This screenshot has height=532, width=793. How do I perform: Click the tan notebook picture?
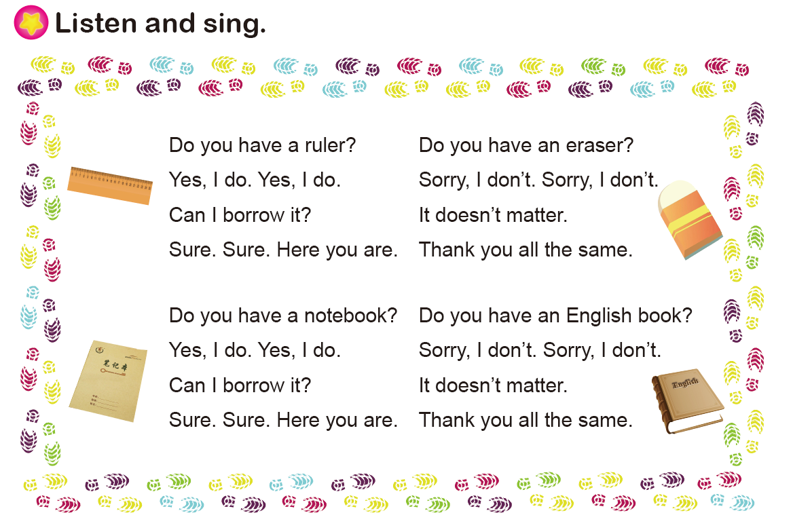click(x=108, y=381)
